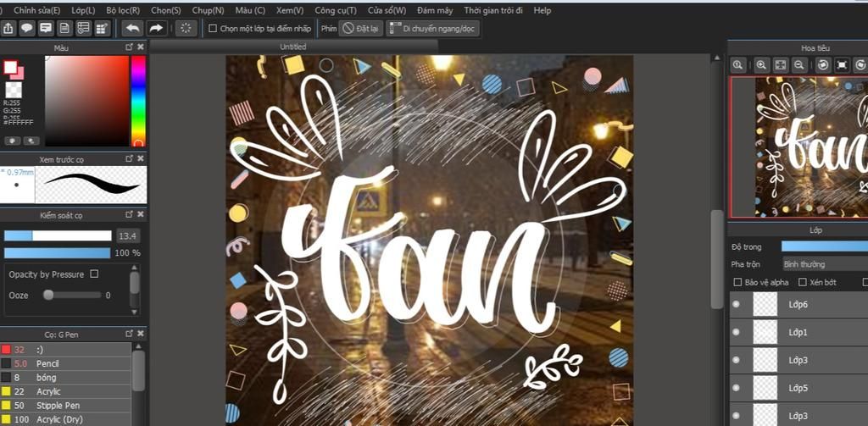
Task: Open the Help menu
Action: (542, 10)
